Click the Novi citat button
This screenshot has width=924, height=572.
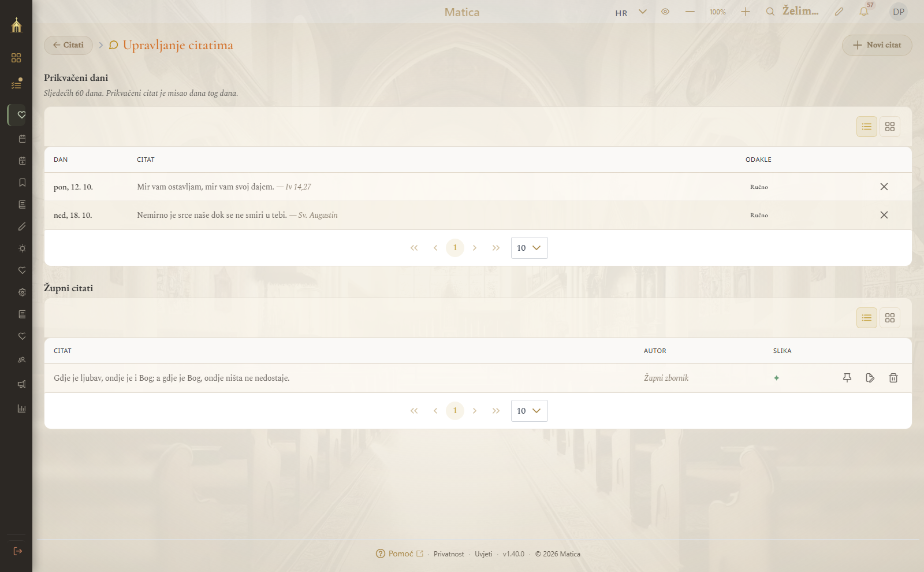coord(877,45)
